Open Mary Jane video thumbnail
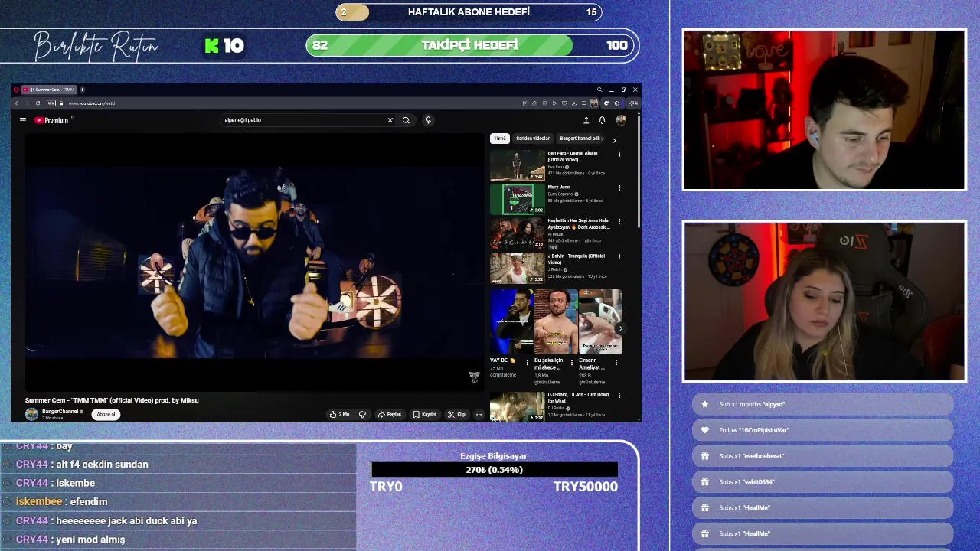Screen dimensions: 980x551 coord(518,200)
